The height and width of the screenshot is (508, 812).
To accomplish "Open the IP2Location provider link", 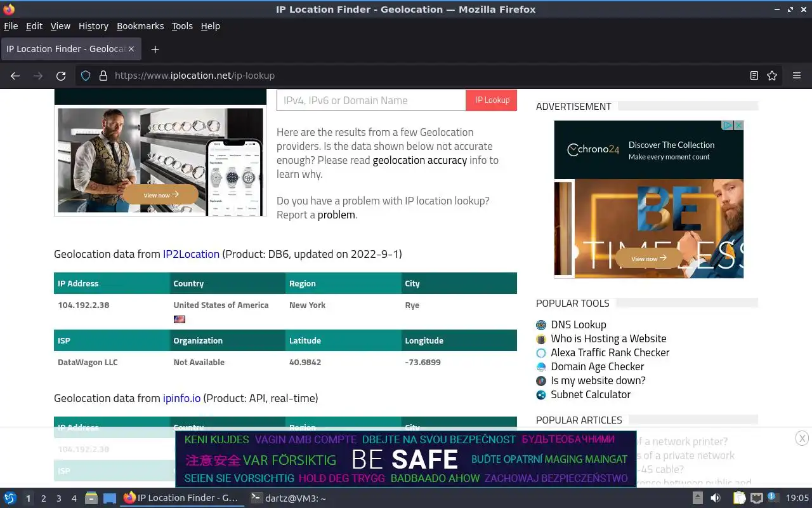I will 191,254.
